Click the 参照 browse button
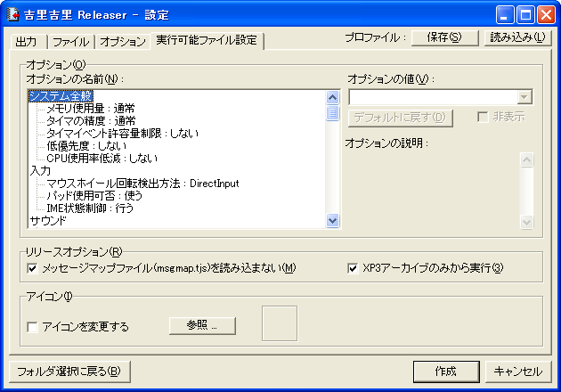This screenshot has height=392, width=561. point(203,325)
